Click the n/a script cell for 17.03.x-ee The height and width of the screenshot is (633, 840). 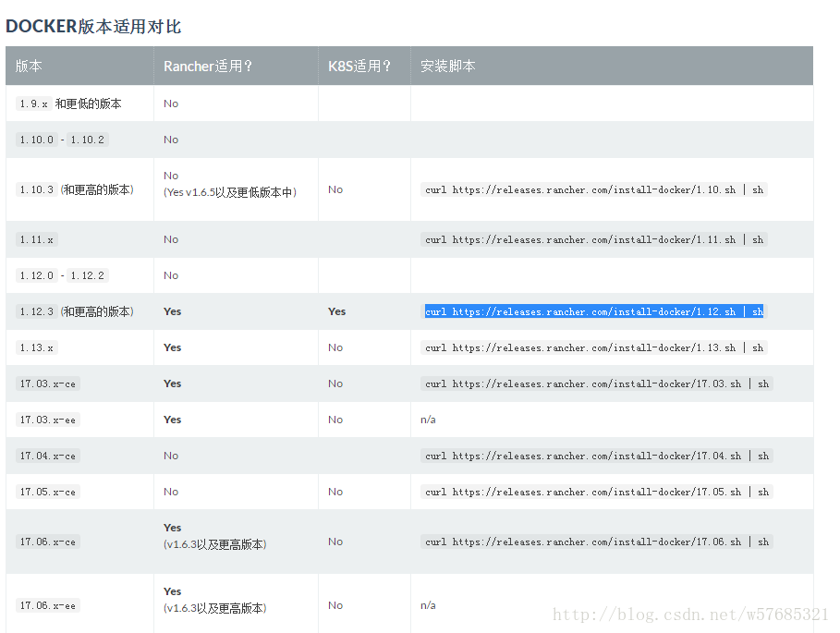428,420
